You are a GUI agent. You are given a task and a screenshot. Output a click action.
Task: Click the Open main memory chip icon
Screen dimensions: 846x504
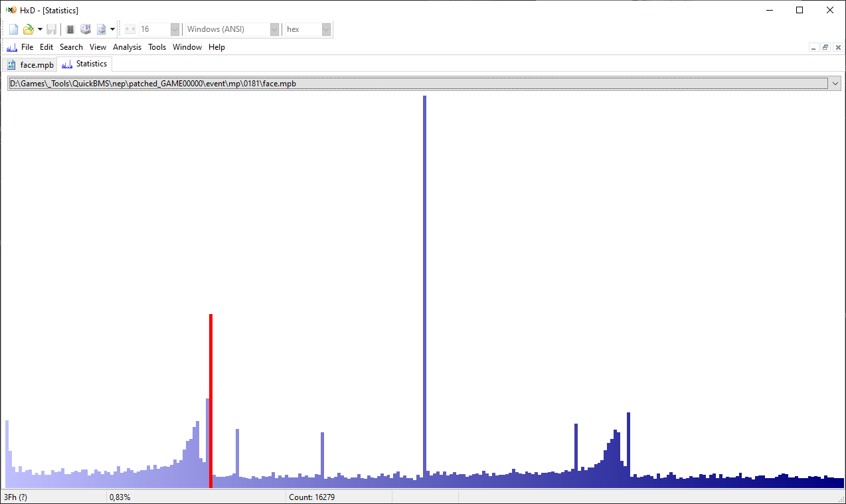[x=70, y=29]
